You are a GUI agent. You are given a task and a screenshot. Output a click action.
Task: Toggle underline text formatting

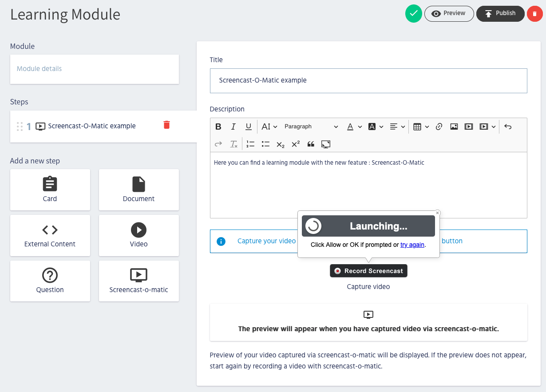click(249, 127)
